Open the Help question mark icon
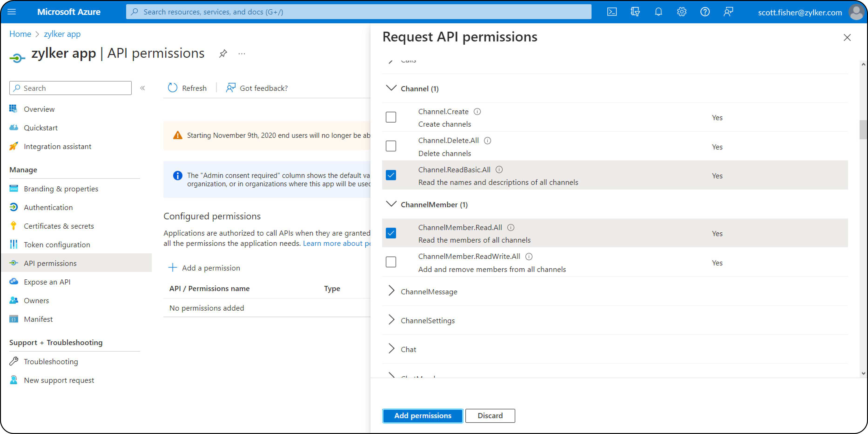This screenshot has height=434, width=868. coord(705,12)
